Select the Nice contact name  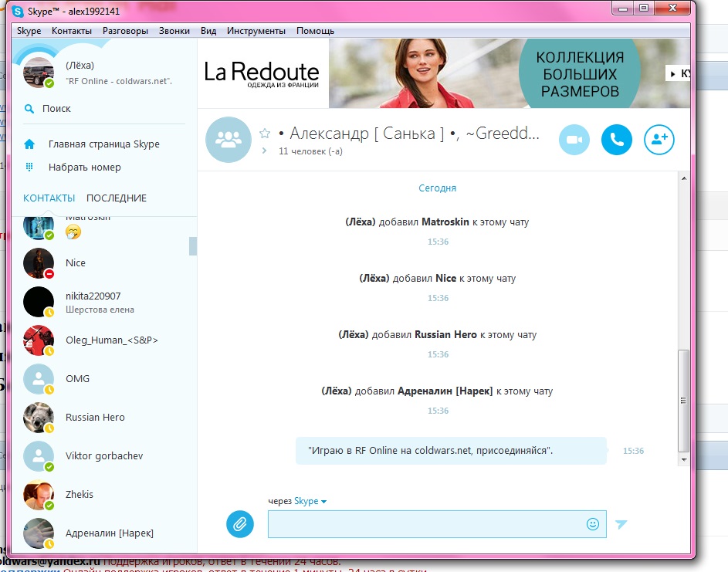click(x=76, y=262)
